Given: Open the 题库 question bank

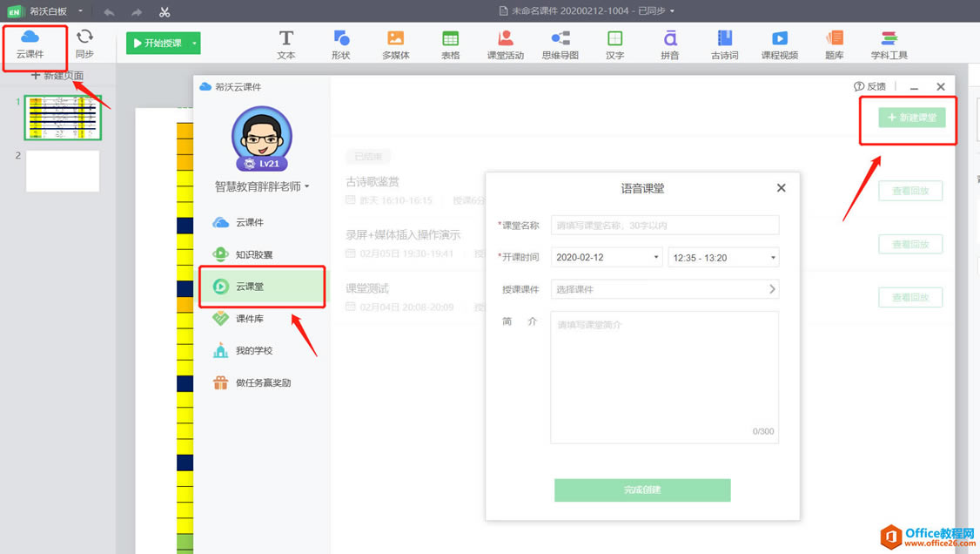Looking at the screenshot, I should click(x=835, y=45).
